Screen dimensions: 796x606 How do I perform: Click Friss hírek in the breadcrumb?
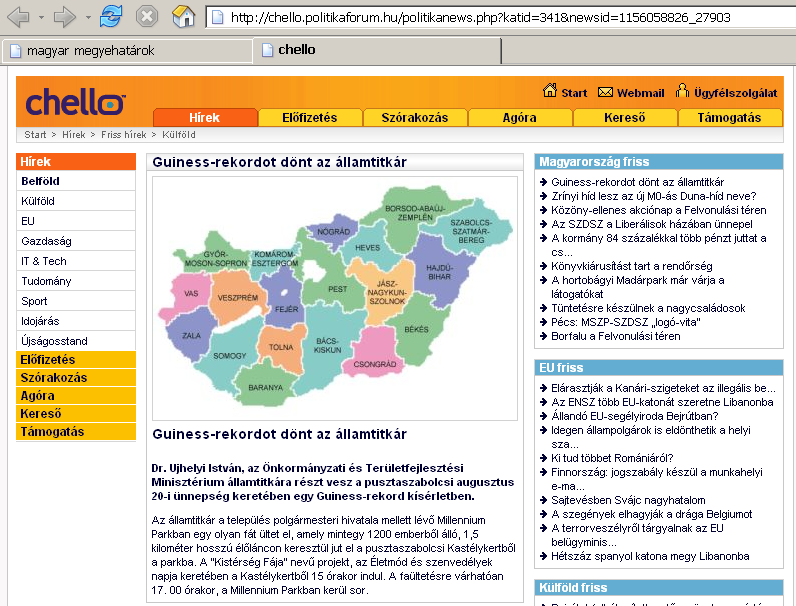123,134
